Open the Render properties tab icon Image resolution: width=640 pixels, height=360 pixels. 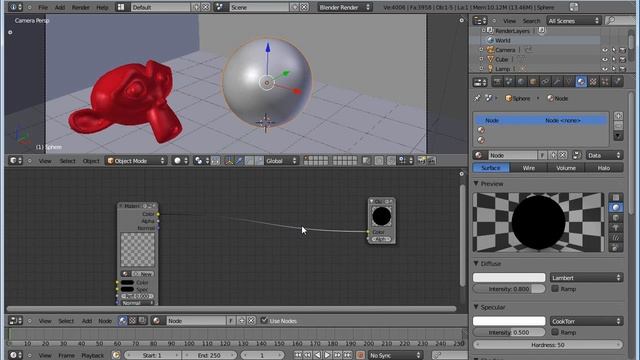(497, 82)
